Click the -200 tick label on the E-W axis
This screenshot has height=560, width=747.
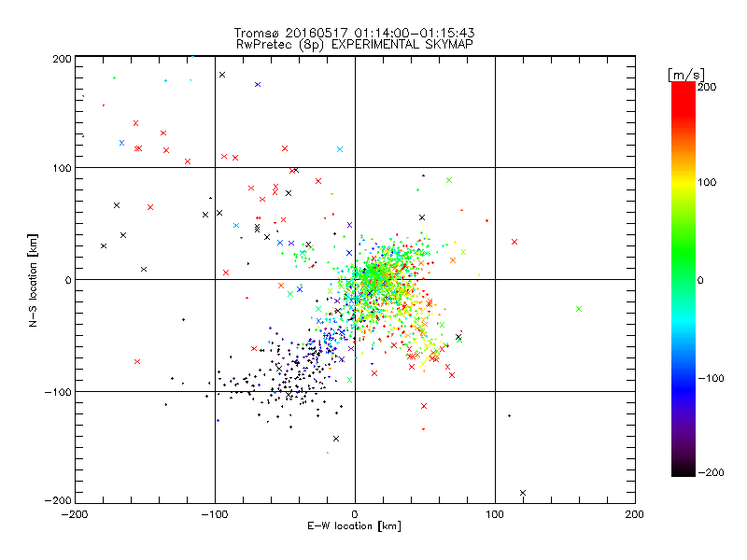click(75, 514)
